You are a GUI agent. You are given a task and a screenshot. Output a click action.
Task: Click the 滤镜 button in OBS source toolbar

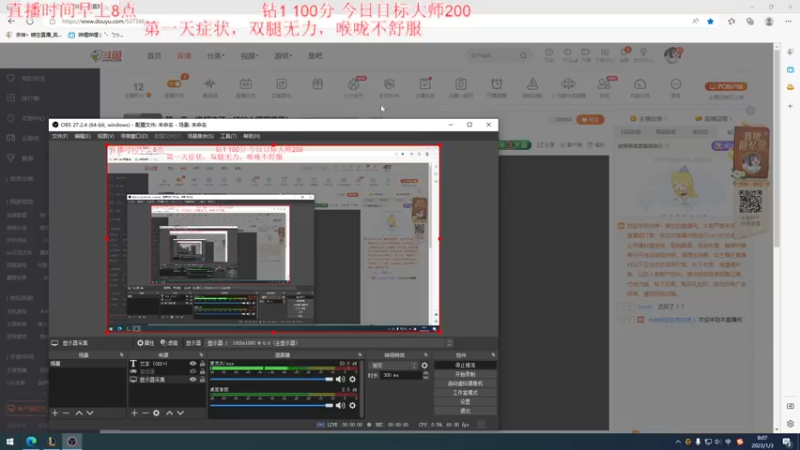coord(169,343)
